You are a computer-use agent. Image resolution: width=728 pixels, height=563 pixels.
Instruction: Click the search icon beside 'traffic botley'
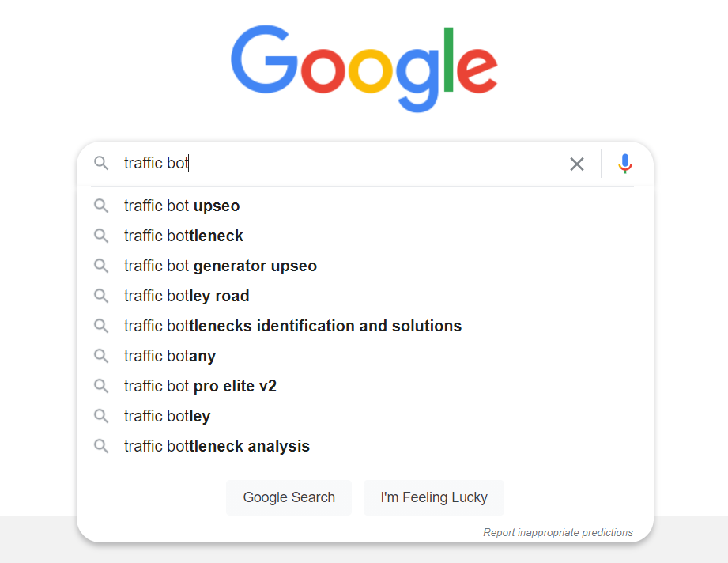coord(101,416)
